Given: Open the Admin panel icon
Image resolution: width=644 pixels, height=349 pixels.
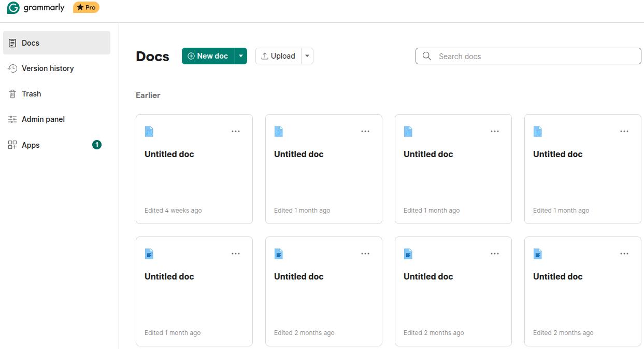Looking at the screenshot, I should pos(12,119).
